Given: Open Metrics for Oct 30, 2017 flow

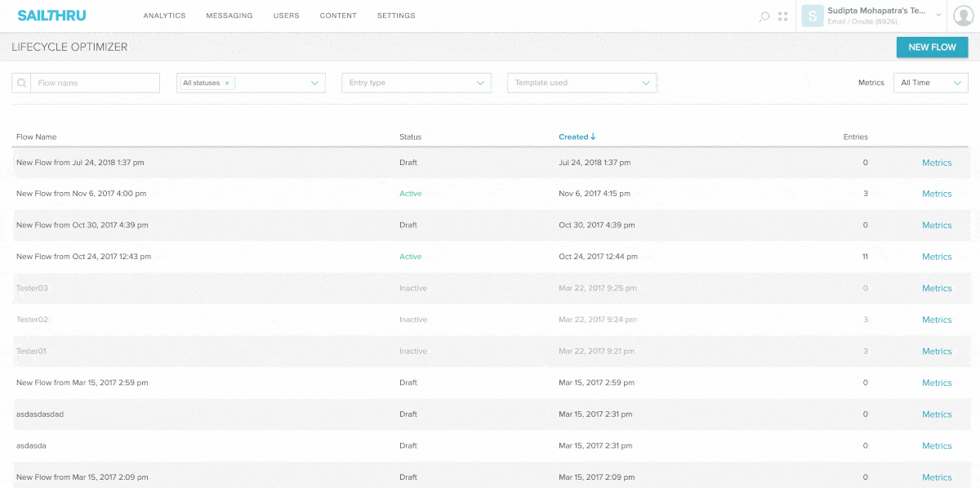Looking at the screenshot, I should [x=937, y=226].
